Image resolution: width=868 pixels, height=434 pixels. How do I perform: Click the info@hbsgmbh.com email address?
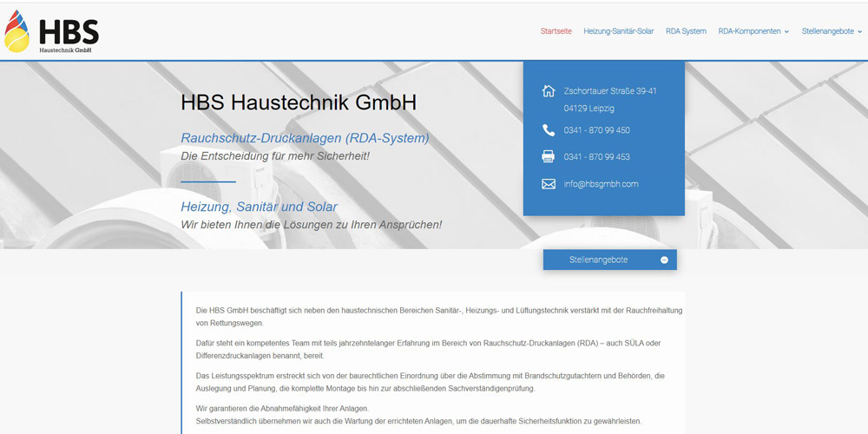click(601, 184)
